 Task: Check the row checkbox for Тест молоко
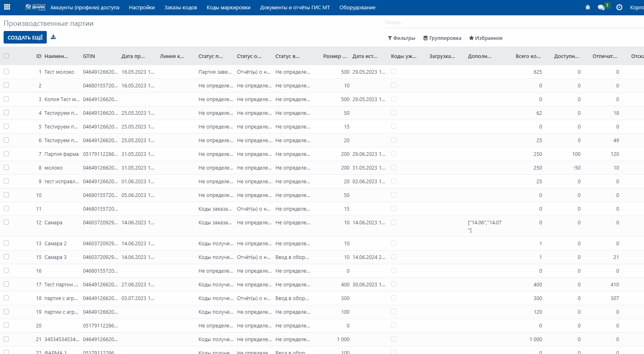(6, 72)
